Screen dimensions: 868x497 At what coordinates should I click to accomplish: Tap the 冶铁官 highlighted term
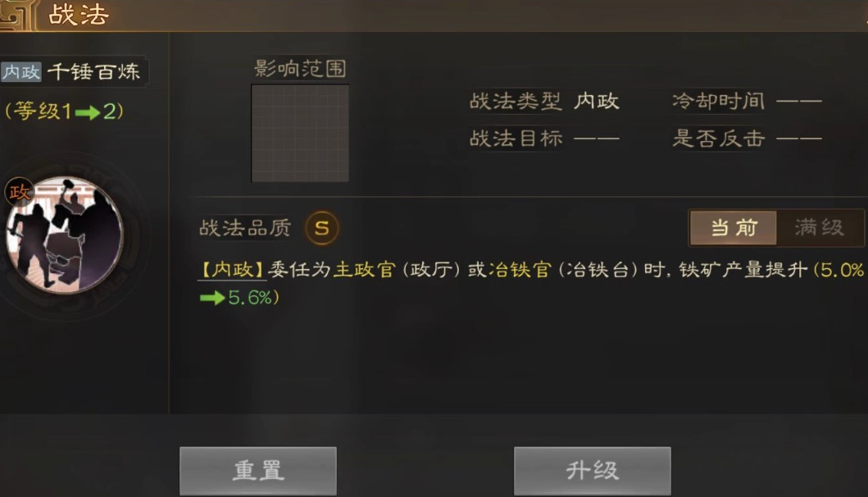[520, 270]
